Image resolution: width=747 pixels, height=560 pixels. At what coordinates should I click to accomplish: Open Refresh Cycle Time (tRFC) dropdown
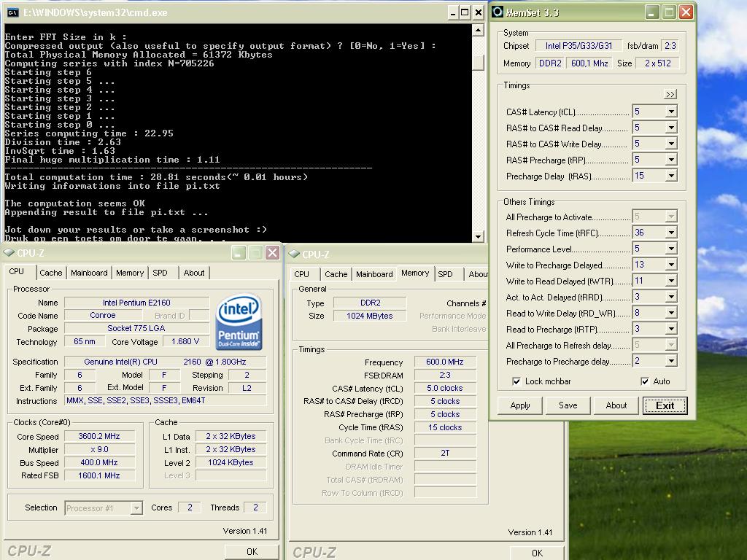point(671,233)
